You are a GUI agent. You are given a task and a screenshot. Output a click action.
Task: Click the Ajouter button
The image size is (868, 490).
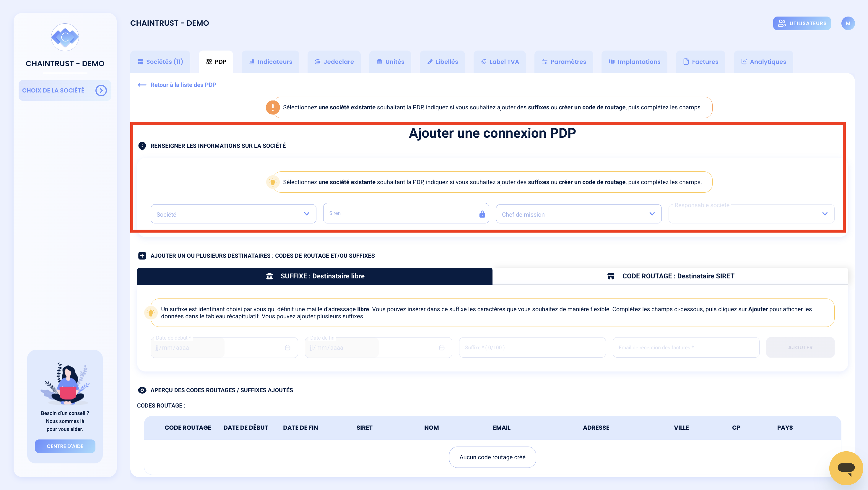(800, 348)
